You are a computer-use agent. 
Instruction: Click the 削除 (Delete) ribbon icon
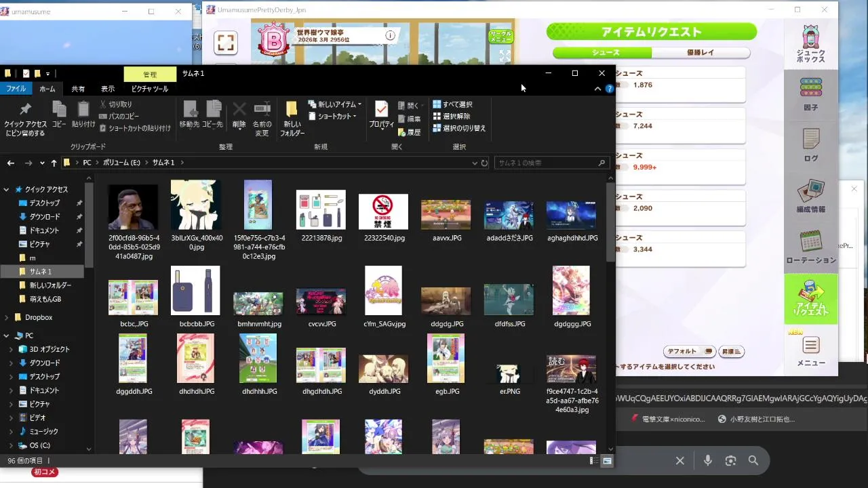click(x=239, y=115)
